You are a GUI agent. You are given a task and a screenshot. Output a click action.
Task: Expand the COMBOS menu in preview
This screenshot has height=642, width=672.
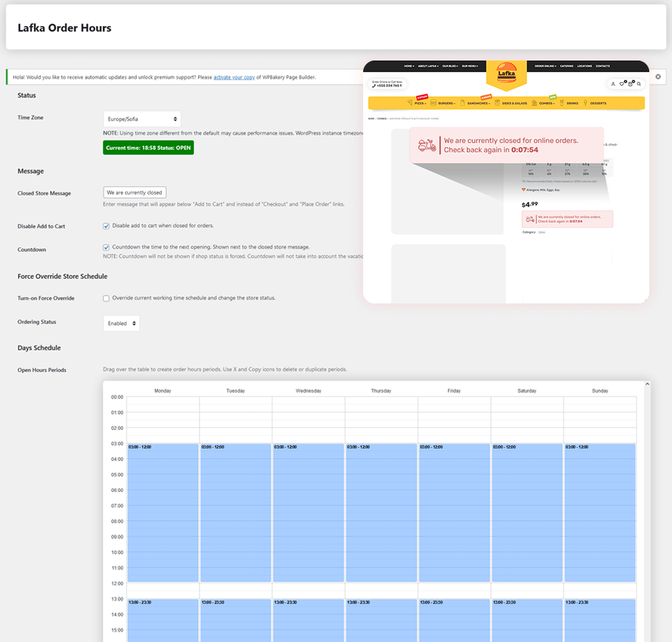[547, 103]
